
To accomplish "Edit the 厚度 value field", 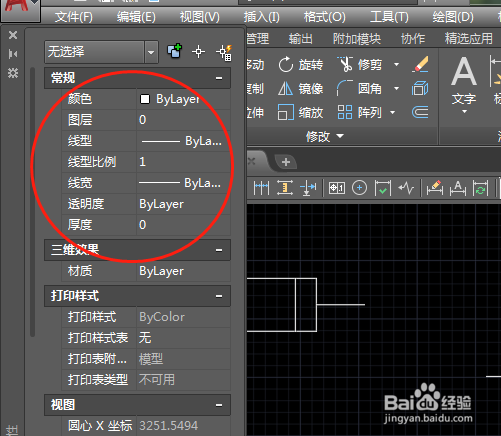I will pyautogui.click(x=183, y=225).
